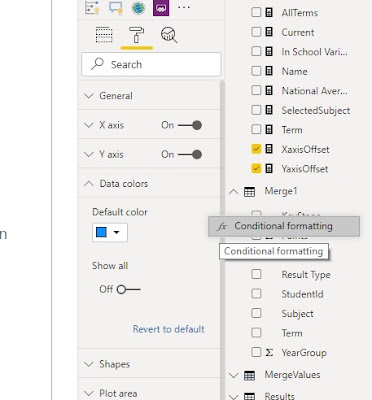Screen dimensions: 372x400
Task: Check the Term checkbox under Merge1
Action: point(256,333)
